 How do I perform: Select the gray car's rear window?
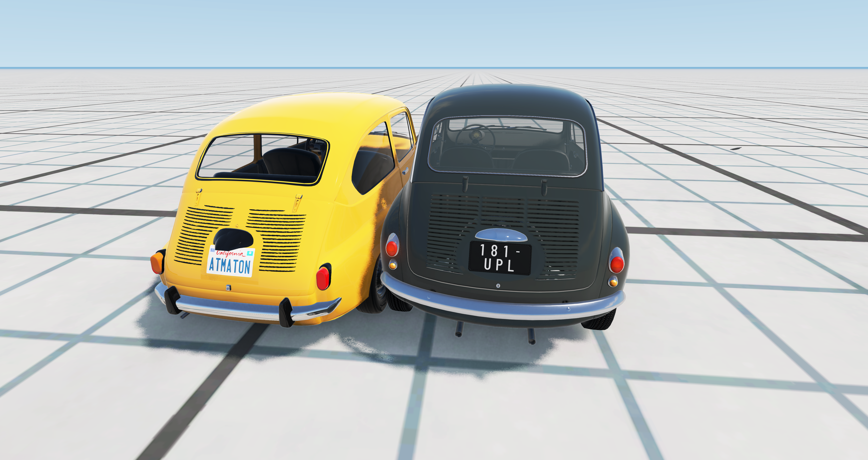(507, 146)
